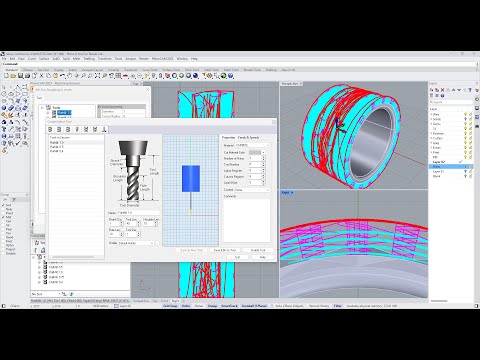Toggle the Disable osnap checkbox
Screen dimensions: 480x360
tap(4, 253)
